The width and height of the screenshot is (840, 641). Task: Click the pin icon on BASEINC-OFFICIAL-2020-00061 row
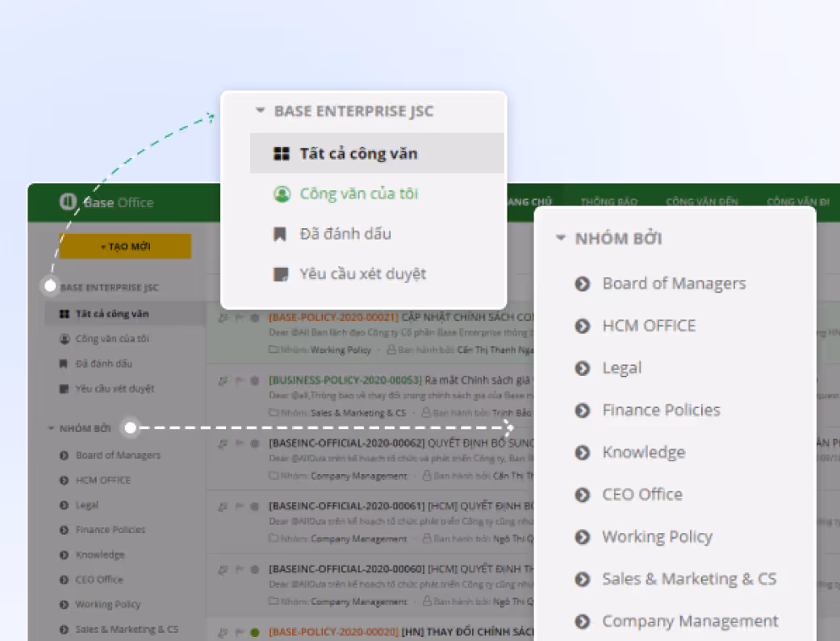(x=224, y=506)
